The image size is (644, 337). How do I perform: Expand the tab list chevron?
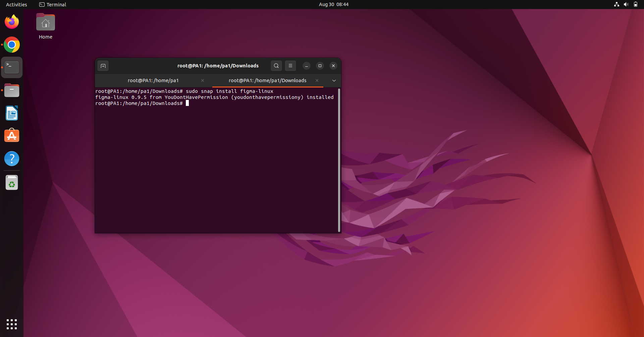(x=334, y=80)
